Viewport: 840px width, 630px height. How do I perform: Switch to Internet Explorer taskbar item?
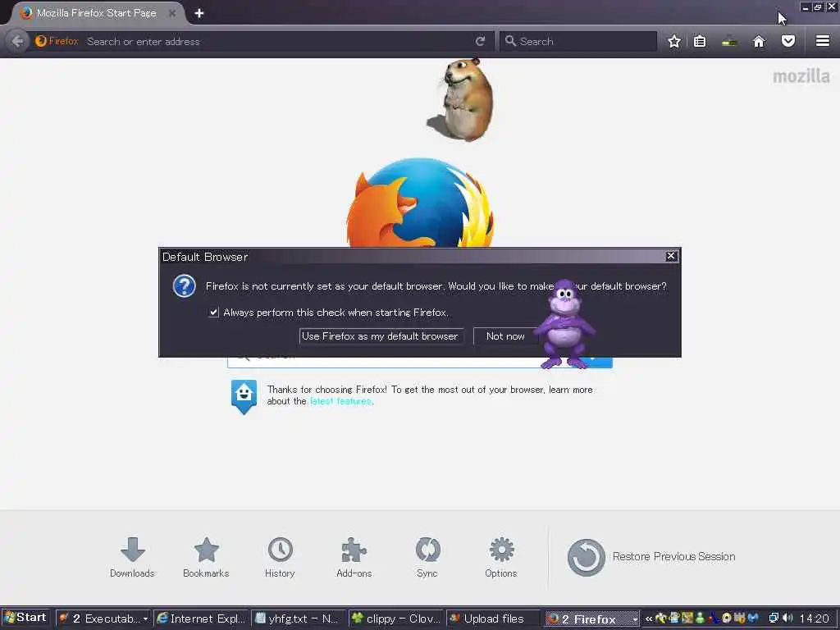click(202, 619)
